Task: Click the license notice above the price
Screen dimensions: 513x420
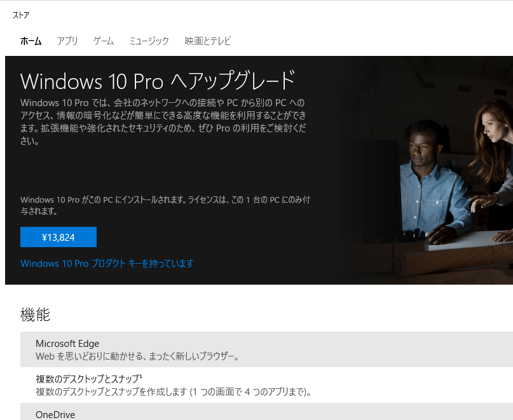Action: pyautogui.click(x=165, y=205)
